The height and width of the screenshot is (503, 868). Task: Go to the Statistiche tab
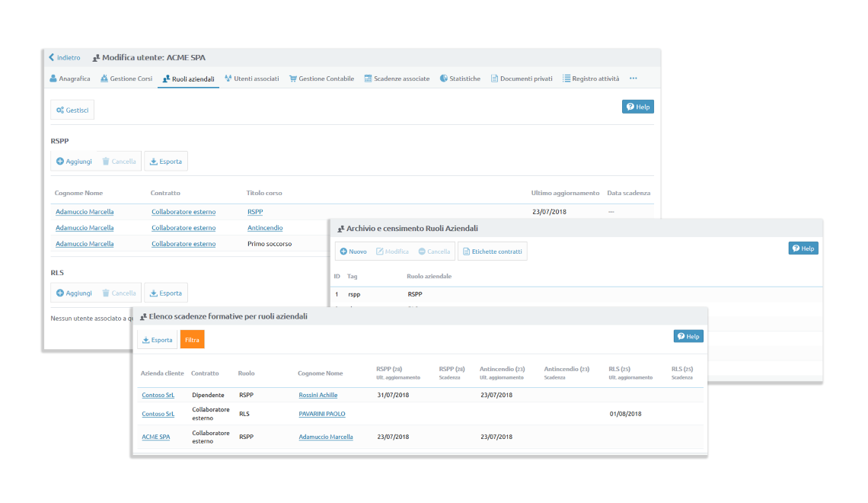pos(460,78)
